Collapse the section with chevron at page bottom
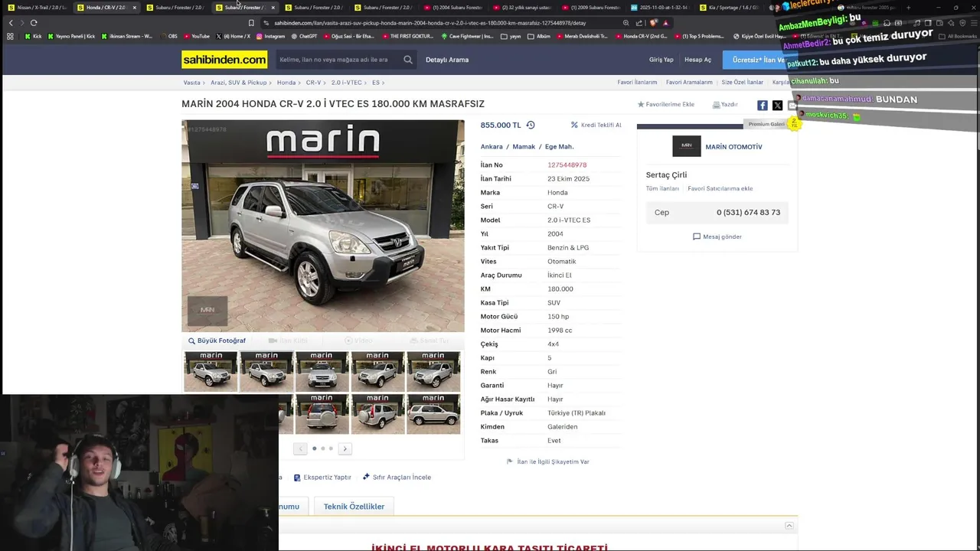The image size is (980, 551). 789,526
